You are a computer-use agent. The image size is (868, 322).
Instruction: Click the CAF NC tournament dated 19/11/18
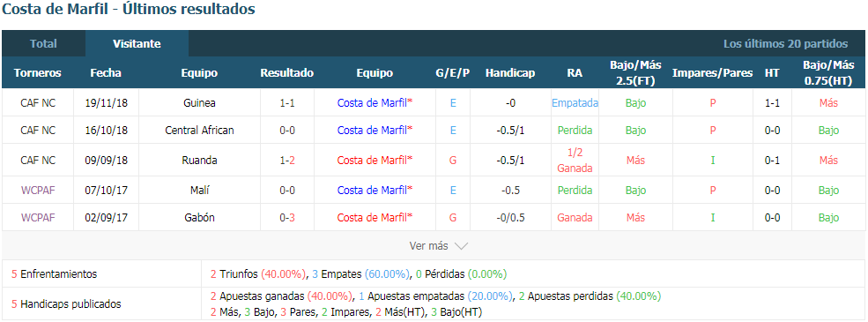(38, 103)
